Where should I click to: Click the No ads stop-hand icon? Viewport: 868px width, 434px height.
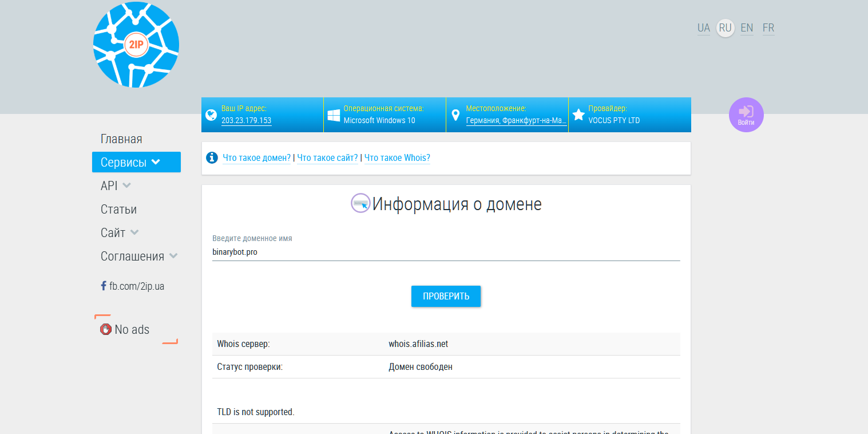click(x=106, y=329)
